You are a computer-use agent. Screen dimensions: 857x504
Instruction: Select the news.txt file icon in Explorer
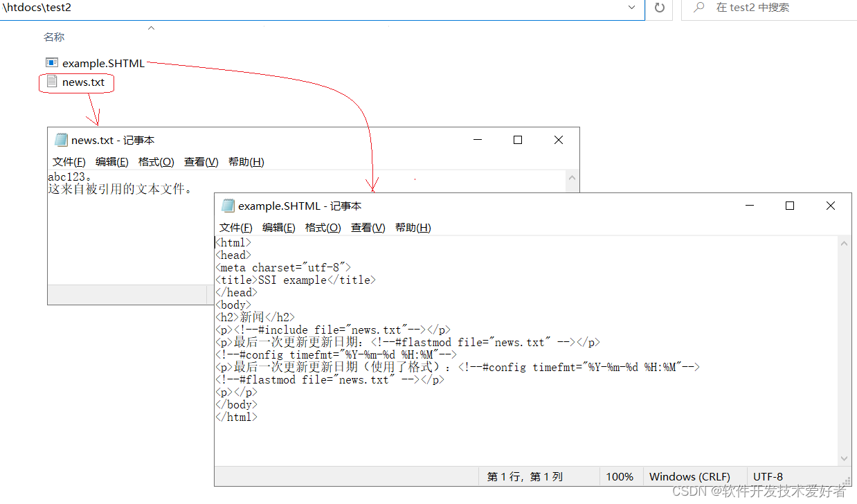point(51,82)
